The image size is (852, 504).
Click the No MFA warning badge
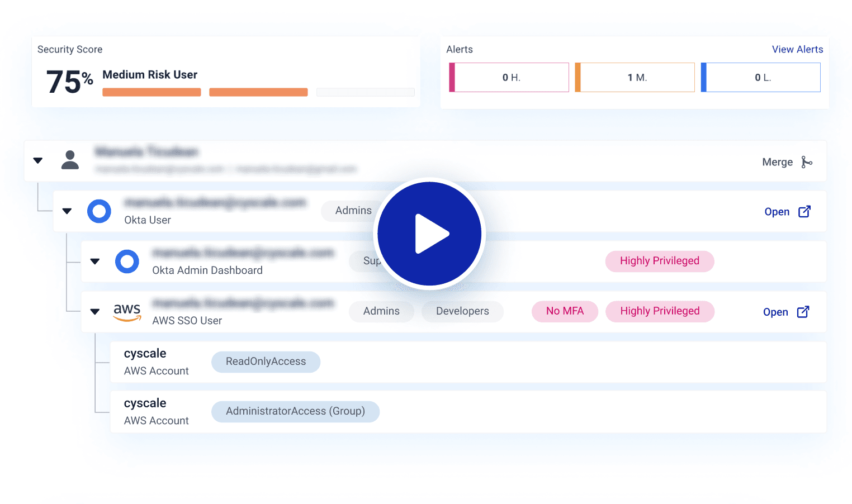565,311
